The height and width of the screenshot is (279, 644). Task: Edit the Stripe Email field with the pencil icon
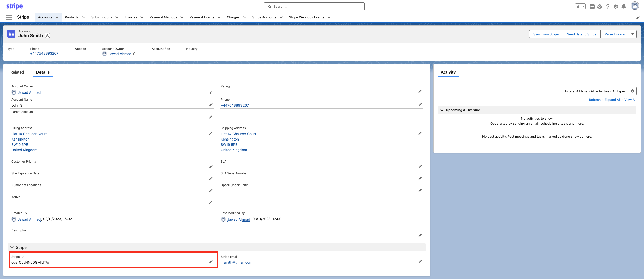[420, 262]
